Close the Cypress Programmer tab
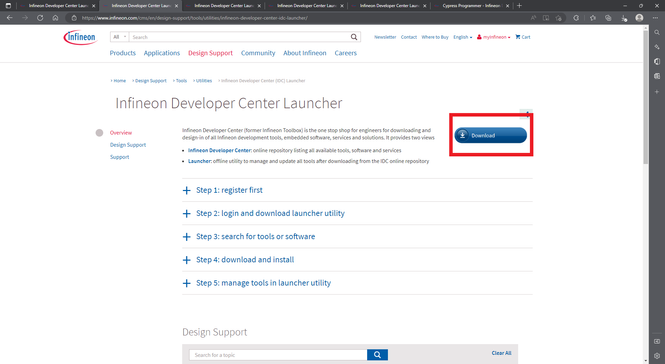Screen dimensions: 665x364 (507, 6)
